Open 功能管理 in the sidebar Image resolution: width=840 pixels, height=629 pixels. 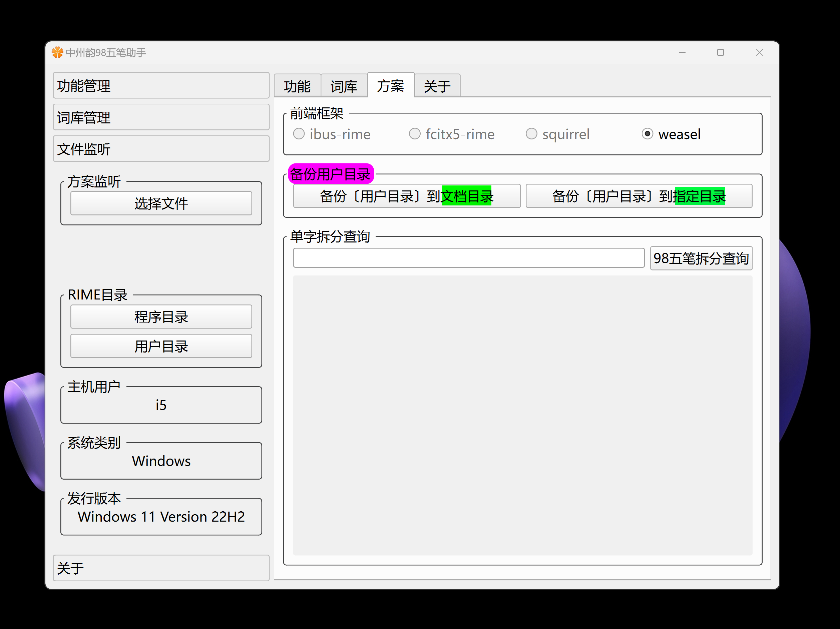(x=161, y=86)
